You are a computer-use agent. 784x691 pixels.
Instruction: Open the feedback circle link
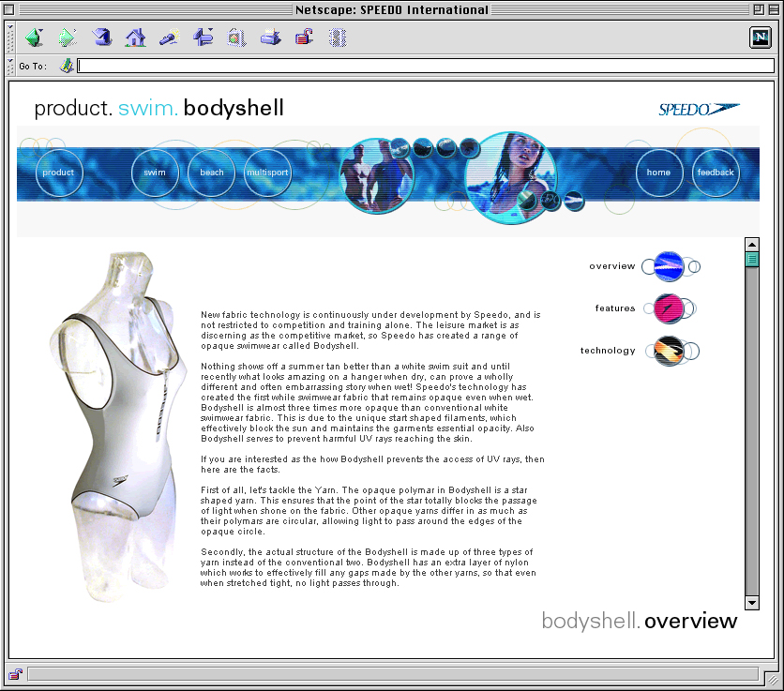[x=716, y=173]
